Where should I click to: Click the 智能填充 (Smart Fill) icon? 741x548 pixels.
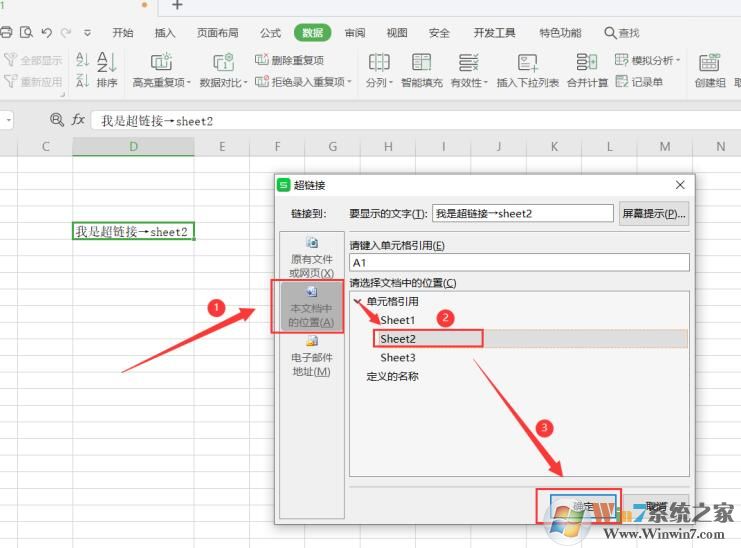[x=421, y=62]
